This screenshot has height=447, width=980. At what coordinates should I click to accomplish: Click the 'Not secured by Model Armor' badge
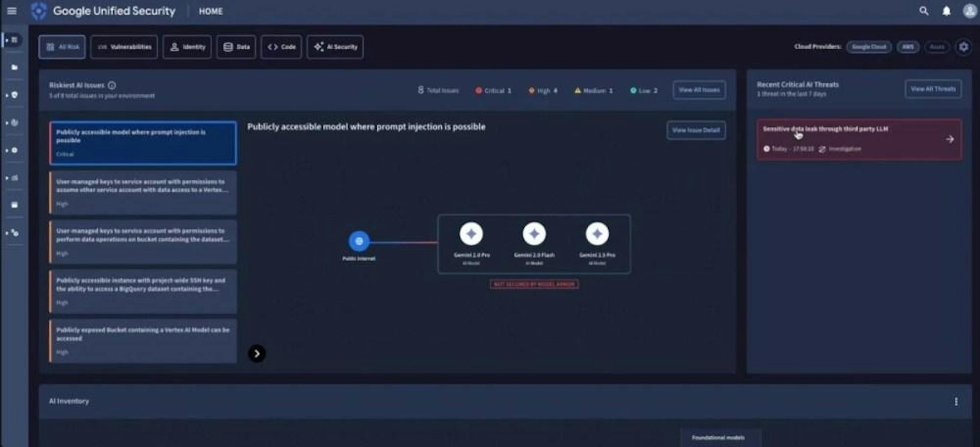click(x=534, y=284)
